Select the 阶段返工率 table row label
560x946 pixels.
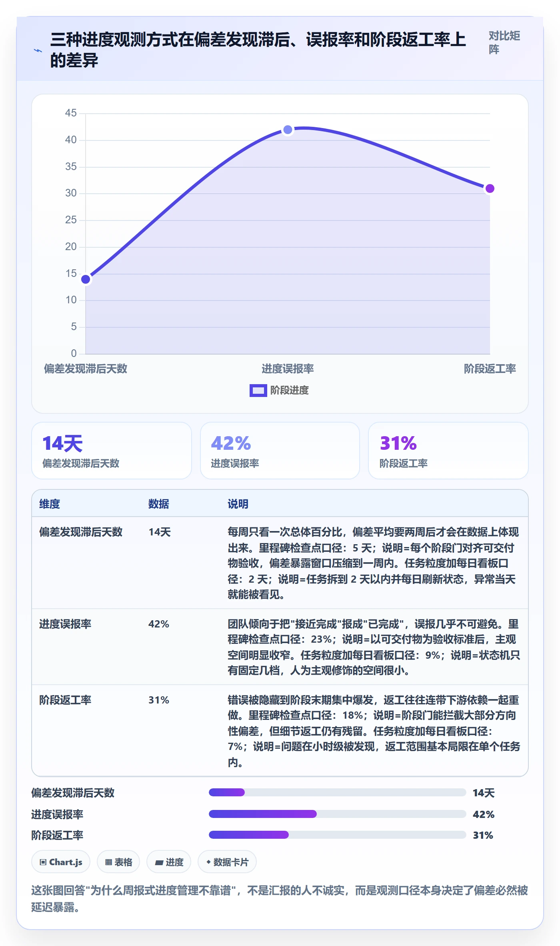point(65,700)
